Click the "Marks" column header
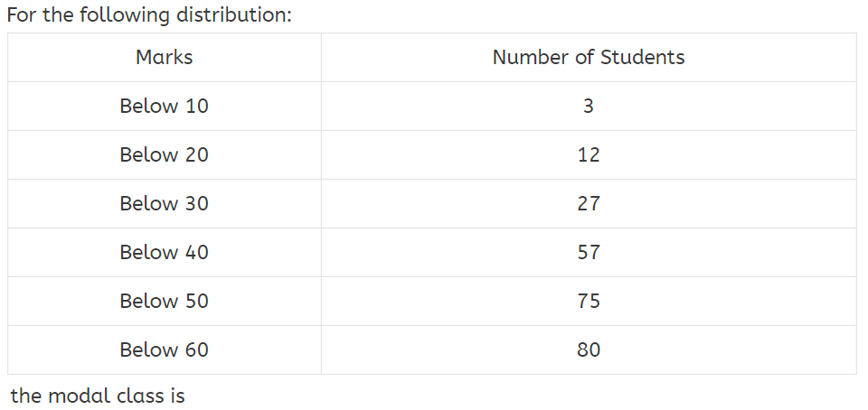The height and width of the screenshot is (410, 868). [x=164, y=58]
